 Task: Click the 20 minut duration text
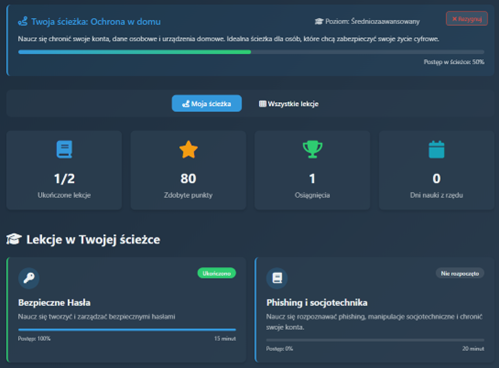coord(473,349)
